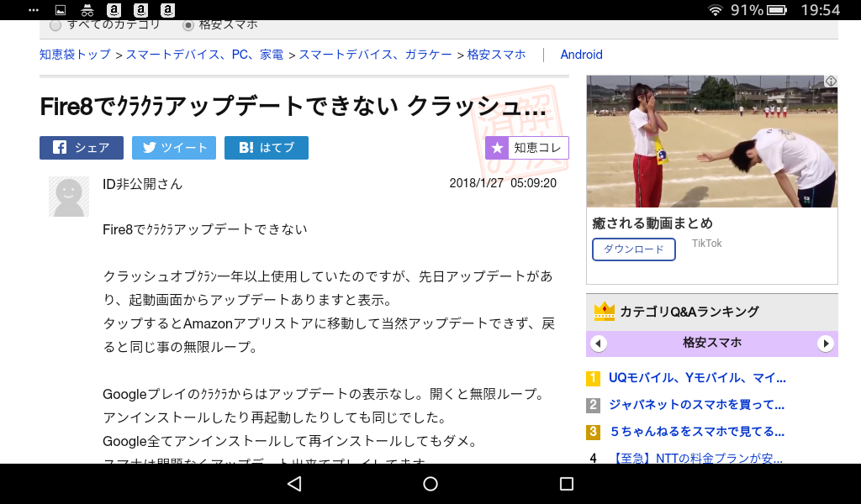Select the すべてのカテゴリ radio button
Viewport: 861px width, 504px height.
(x=55, y=24)
